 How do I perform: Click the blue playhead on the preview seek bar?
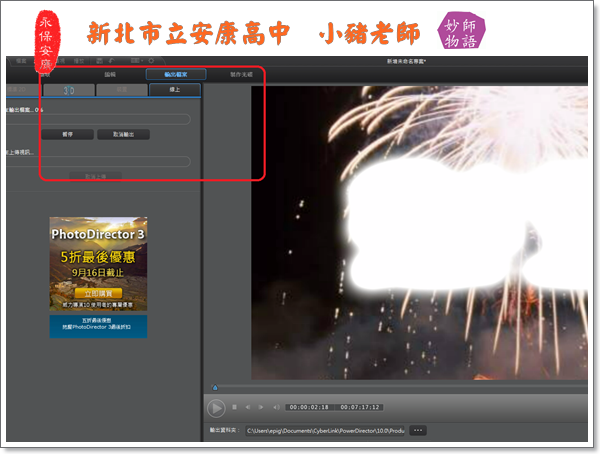(x=215, y=388)
